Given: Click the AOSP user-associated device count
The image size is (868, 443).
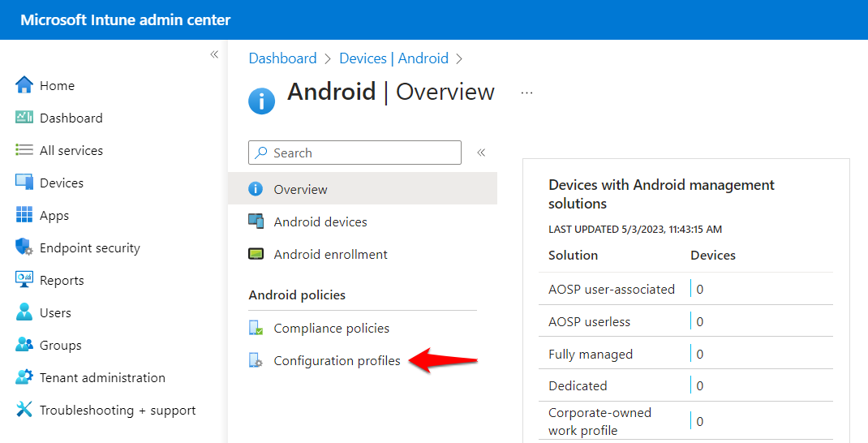Looking at the screenshot, I should 700,289.
